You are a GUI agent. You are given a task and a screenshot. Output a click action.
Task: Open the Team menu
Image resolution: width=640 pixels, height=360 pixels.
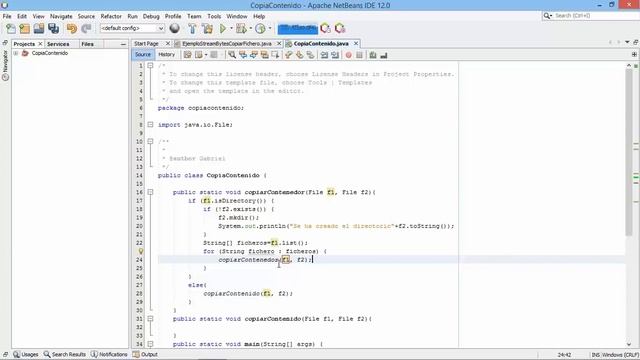click(194, 16)
